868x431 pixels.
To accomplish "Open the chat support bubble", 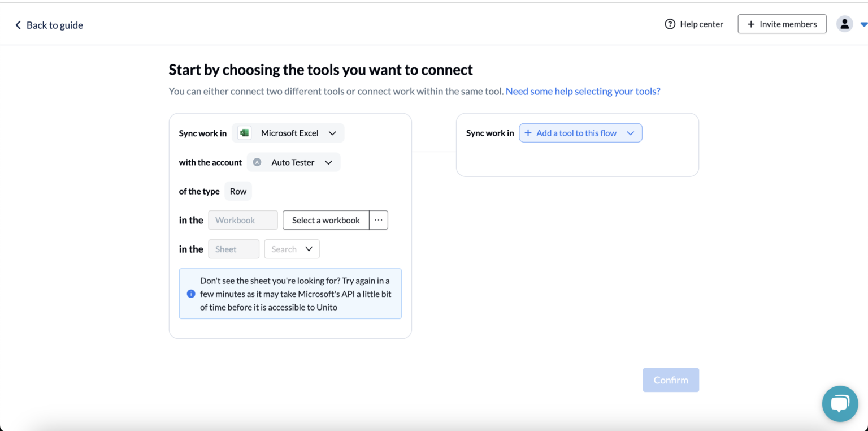I will pyautogui.click(x=840, y=403).
